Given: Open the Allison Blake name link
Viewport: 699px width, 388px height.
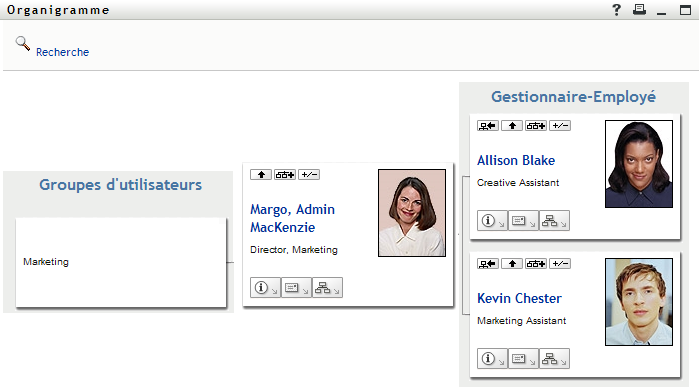Looking at the screenshot, I should [516, 161].
